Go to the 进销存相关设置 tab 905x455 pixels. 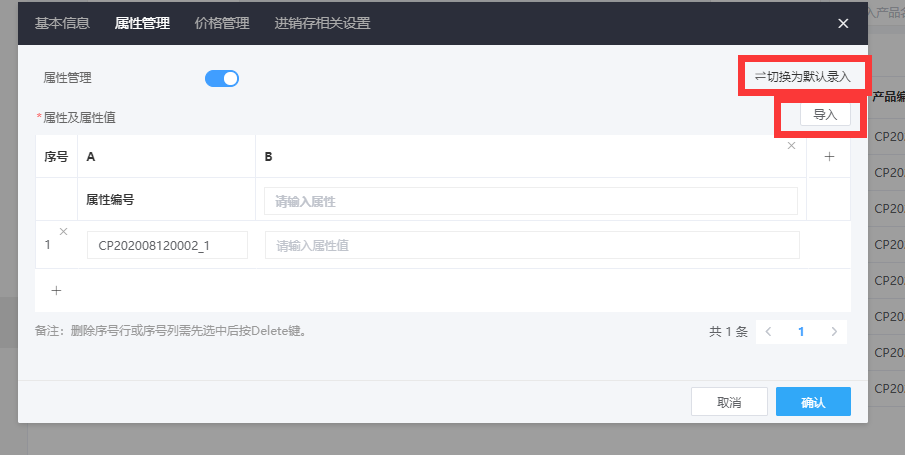(322, 24)
